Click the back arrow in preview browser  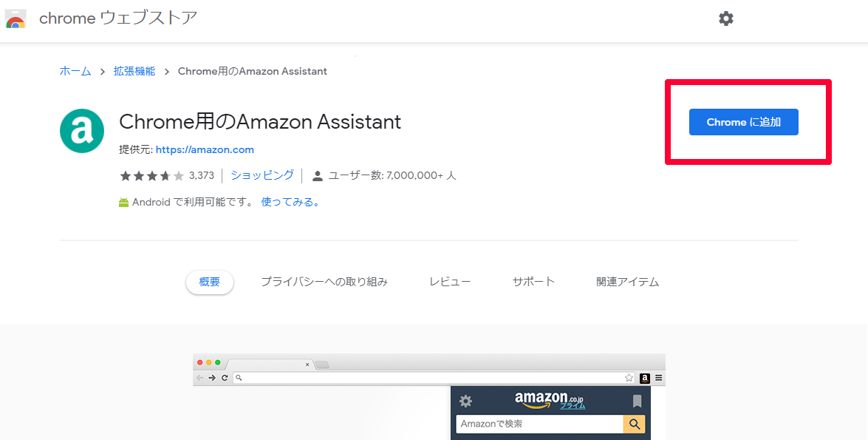(200, 378)
